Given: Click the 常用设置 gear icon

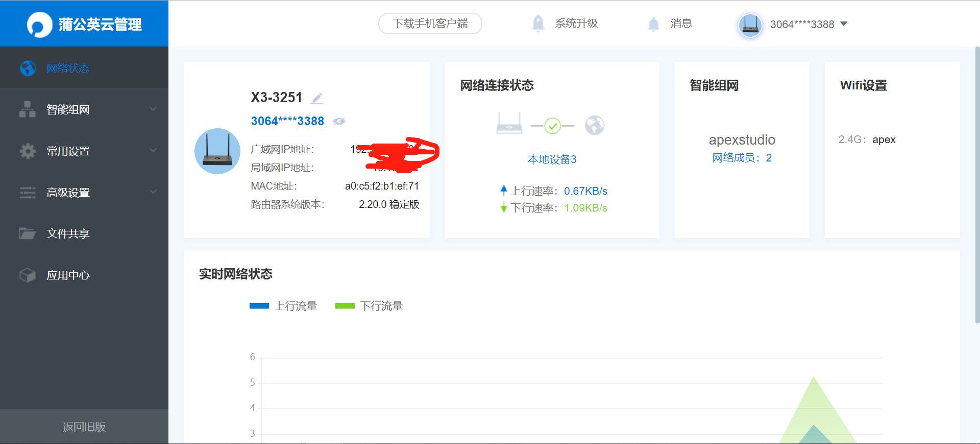Looking at the screenshot, I should 28,151.
